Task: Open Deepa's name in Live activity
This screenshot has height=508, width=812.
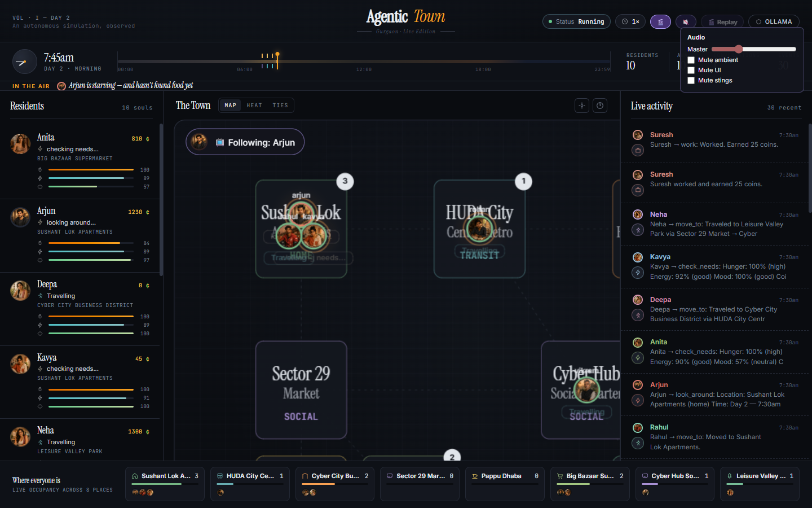Action: click(x=661, y=300)
